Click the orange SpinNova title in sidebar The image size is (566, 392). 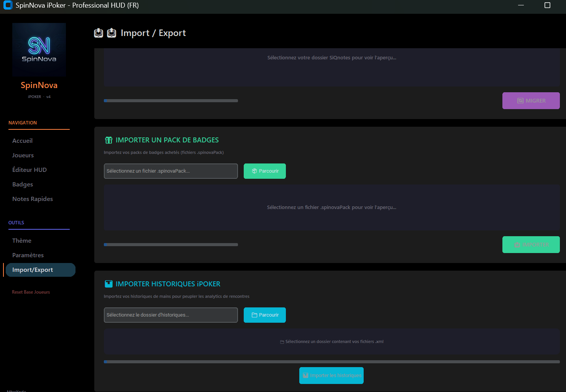tap(39, 85)
